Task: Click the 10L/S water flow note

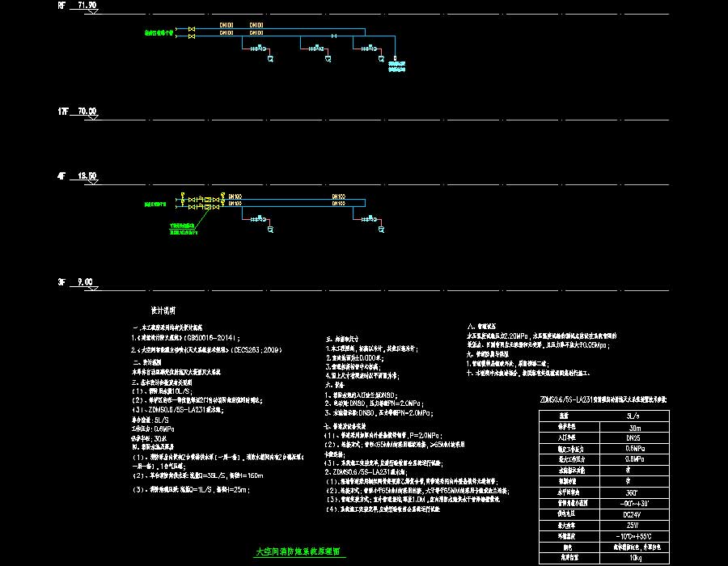Action: (162, 391)
